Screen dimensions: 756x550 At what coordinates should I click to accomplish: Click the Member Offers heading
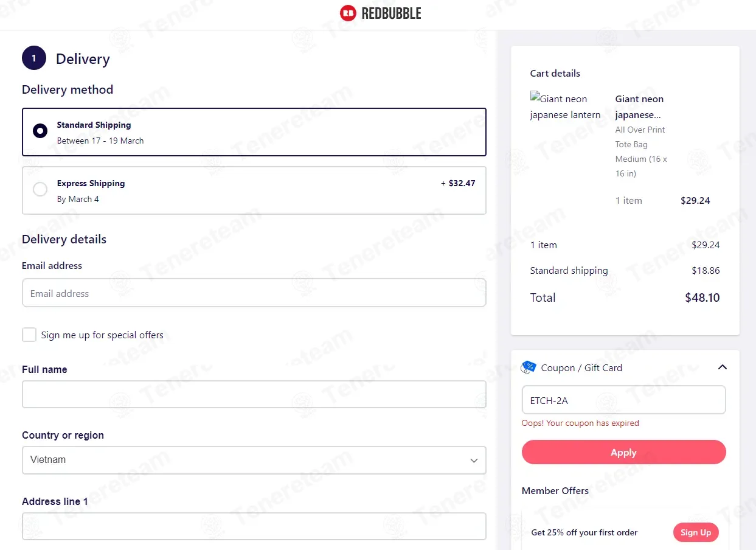[x=555, y=490]
